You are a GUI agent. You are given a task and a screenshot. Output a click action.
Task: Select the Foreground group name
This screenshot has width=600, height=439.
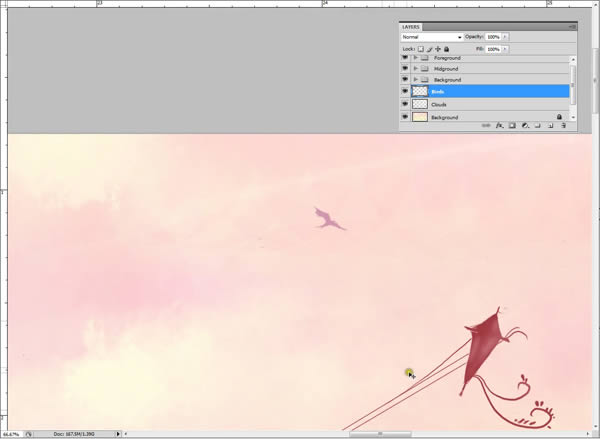pos(447,58)
